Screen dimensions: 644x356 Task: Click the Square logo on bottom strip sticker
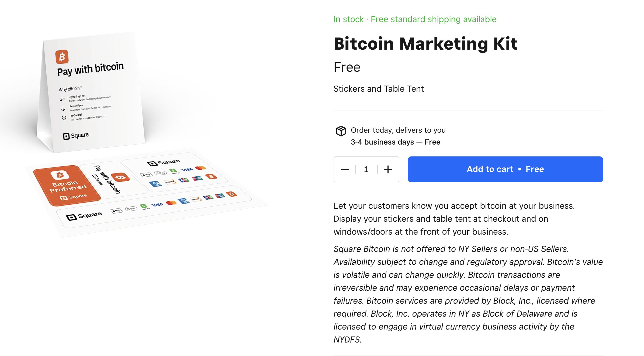coord(84,216)
